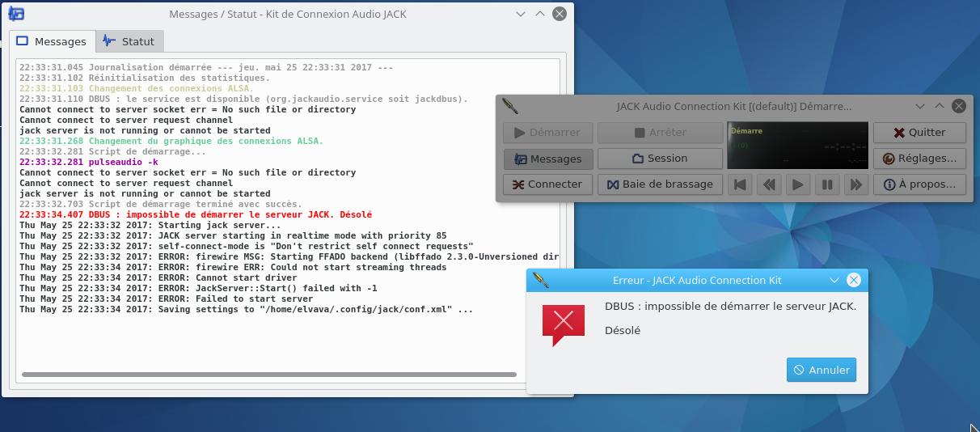Screen dimensions: 980x432
Task: Click 'Starting jack server...' log line
Action: [x=150, y=225]
